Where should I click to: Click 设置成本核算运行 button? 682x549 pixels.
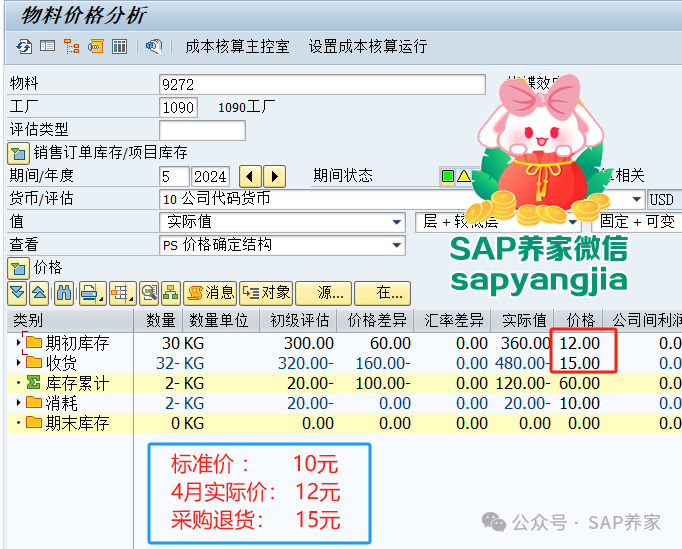click(368, 46)
